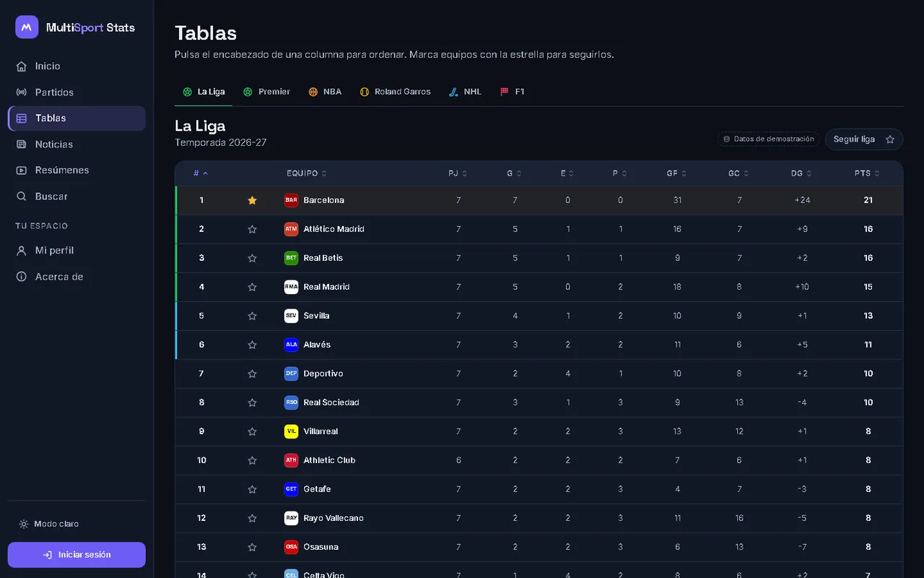Select Tablas in the sidebar
This screenshot has width=924, height=578.
(77, 118)
